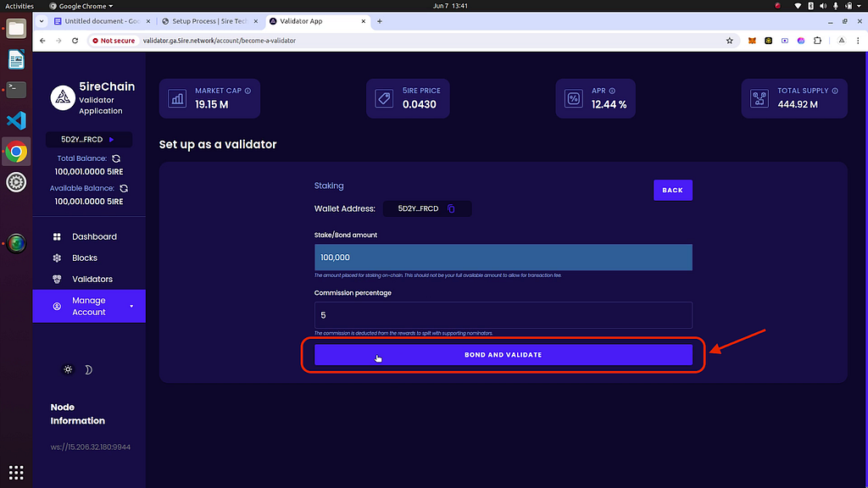Click the address bar URL
The height and width of the screenshot is (488, 868).
[x=220, y=41]
